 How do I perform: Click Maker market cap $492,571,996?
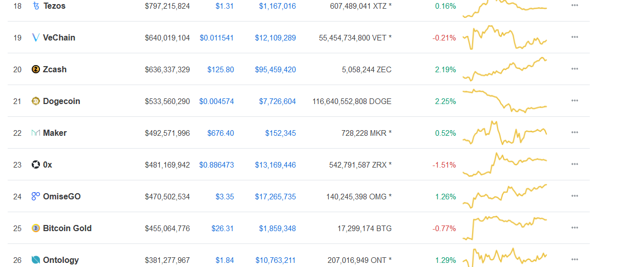167,133
